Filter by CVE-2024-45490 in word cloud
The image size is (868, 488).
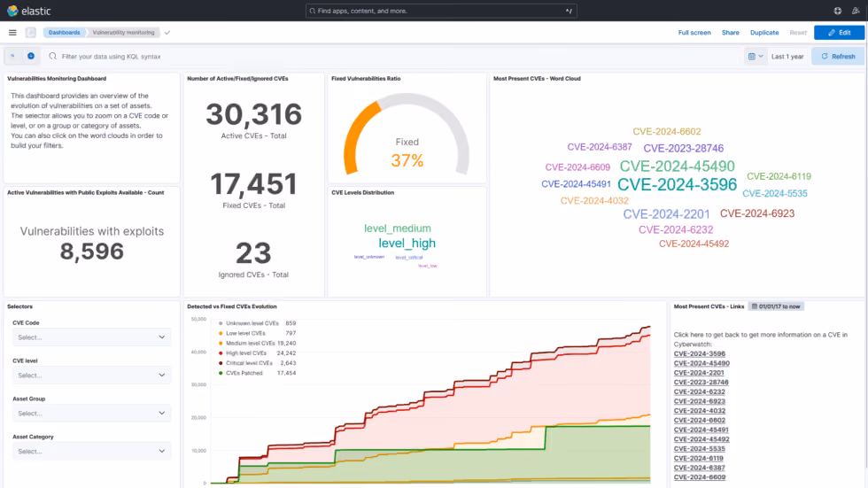677,166
